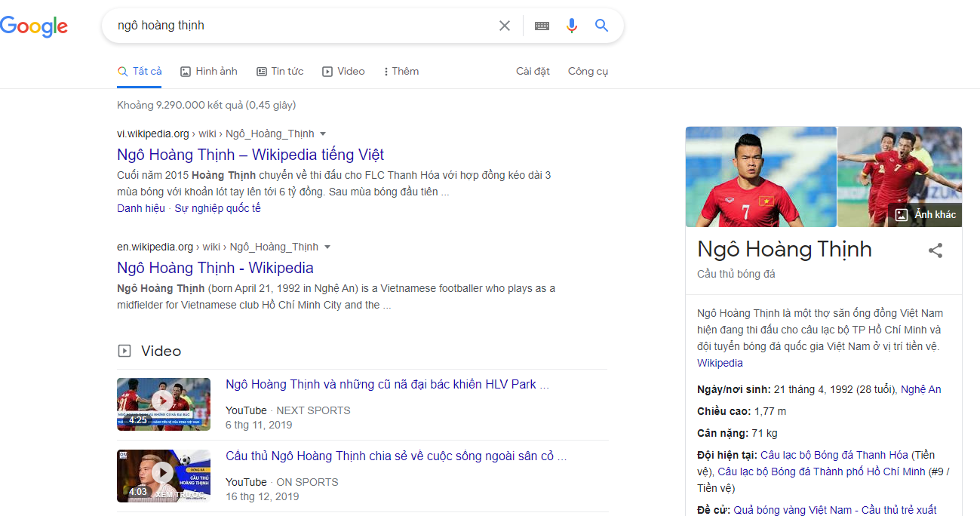Switch to the Hình ảnh tab
The width and height of the screenshot is (980, 516).
[x=209, y=71]
